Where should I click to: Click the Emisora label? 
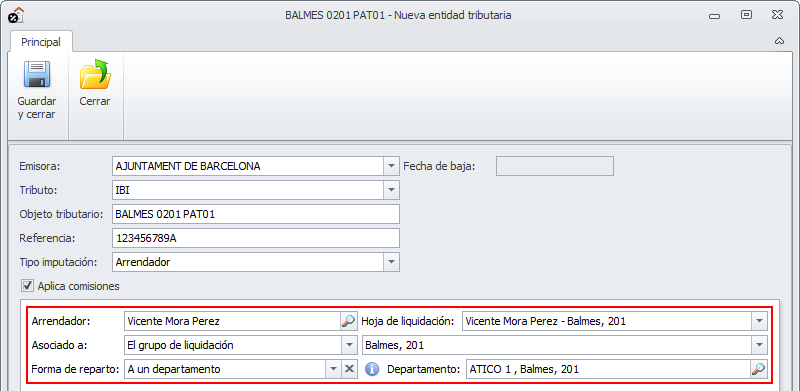39,166
